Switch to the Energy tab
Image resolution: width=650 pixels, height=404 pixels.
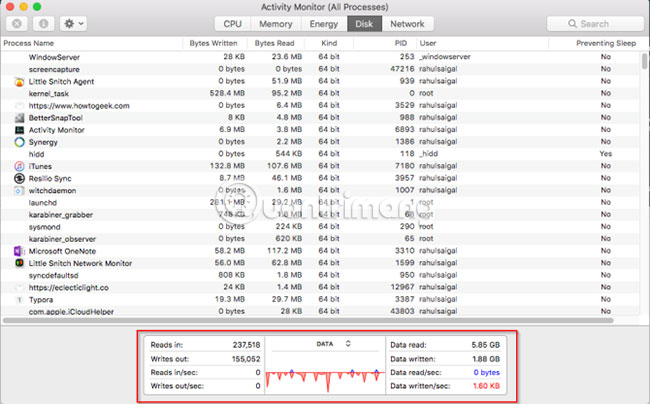click(324, 24)
